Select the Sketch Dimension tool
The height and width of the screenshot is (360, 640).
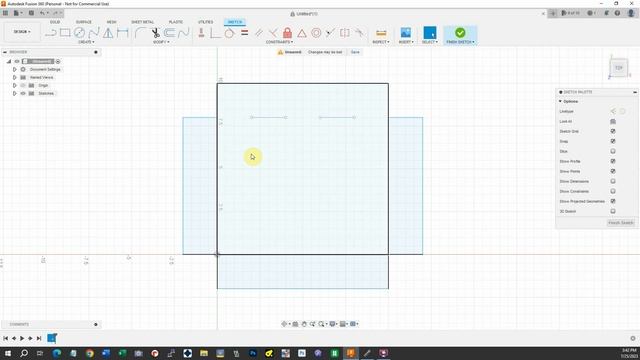122,33
